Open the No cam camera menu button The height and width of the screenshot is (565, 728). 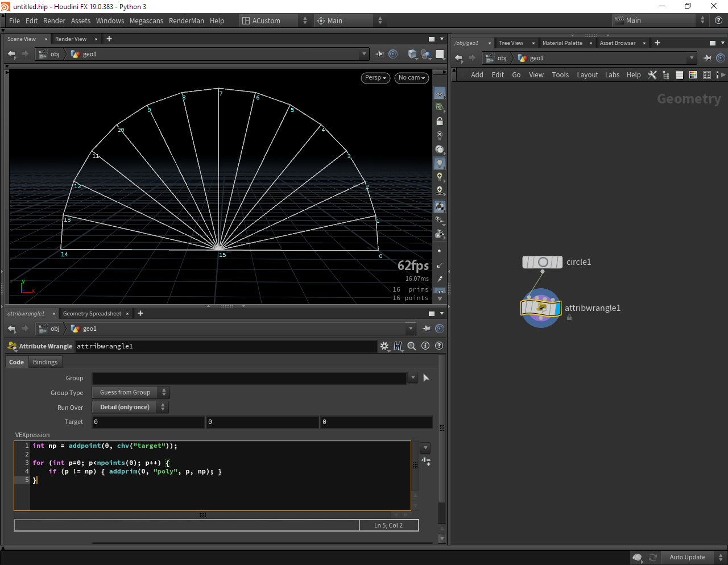(411, 78)
